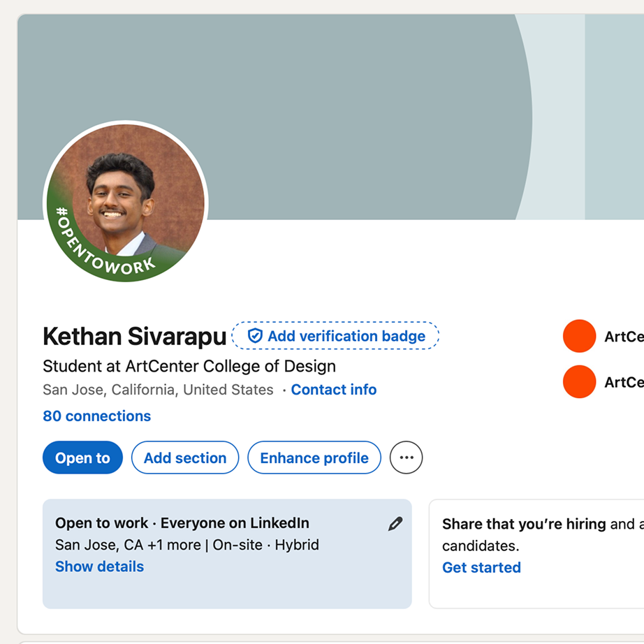This screenshot has height=644, width=644.
Task: Click the profile name Kethan Sivarapu
Action: click(x=135, y=337)
